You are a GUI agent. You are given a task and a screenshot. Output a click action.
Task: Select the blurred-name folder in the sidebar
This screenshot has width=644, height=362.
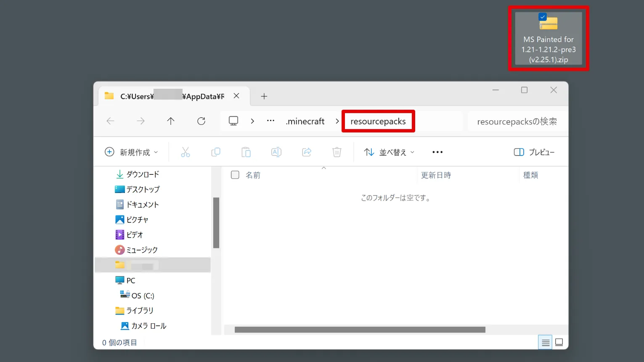(x=153, y=265)
